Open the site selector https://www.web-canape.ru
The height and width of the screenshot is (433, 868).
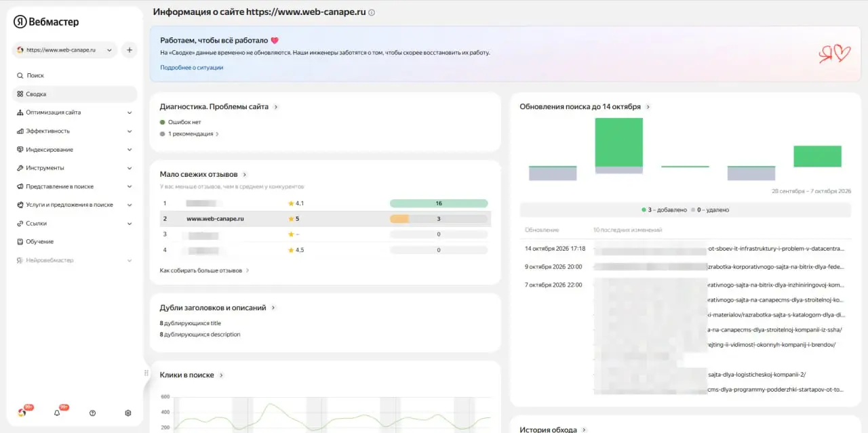coord(64,50)
